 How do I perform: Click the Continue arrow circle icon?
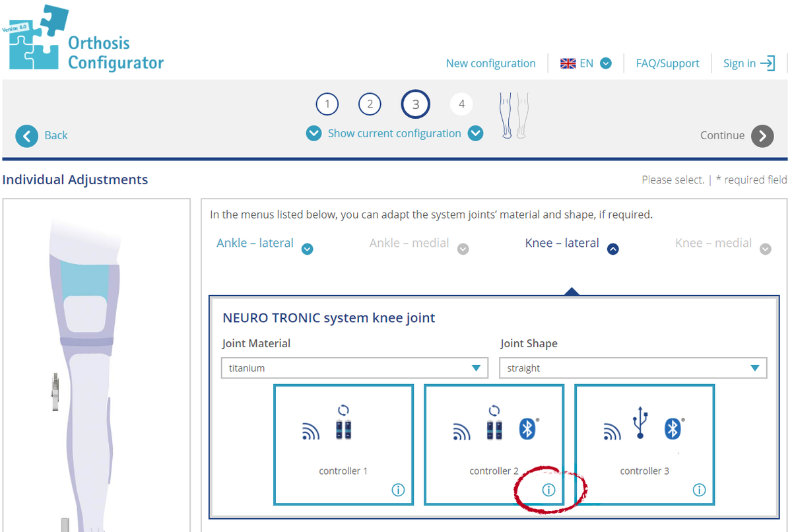762,136
